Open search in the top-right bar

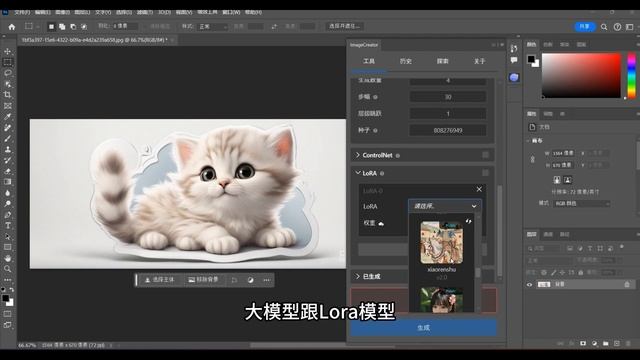pos(604,27)
